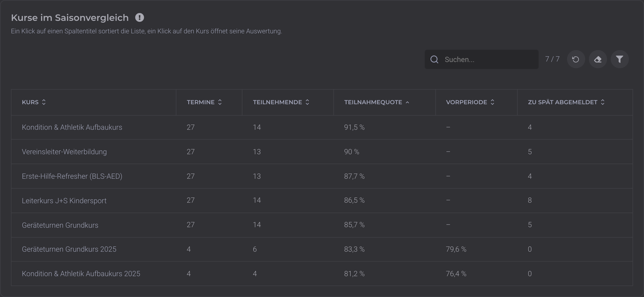Click the sort arrows next to KURS
This screenshot has height=297, width=644.
click(x=44, y=102)
